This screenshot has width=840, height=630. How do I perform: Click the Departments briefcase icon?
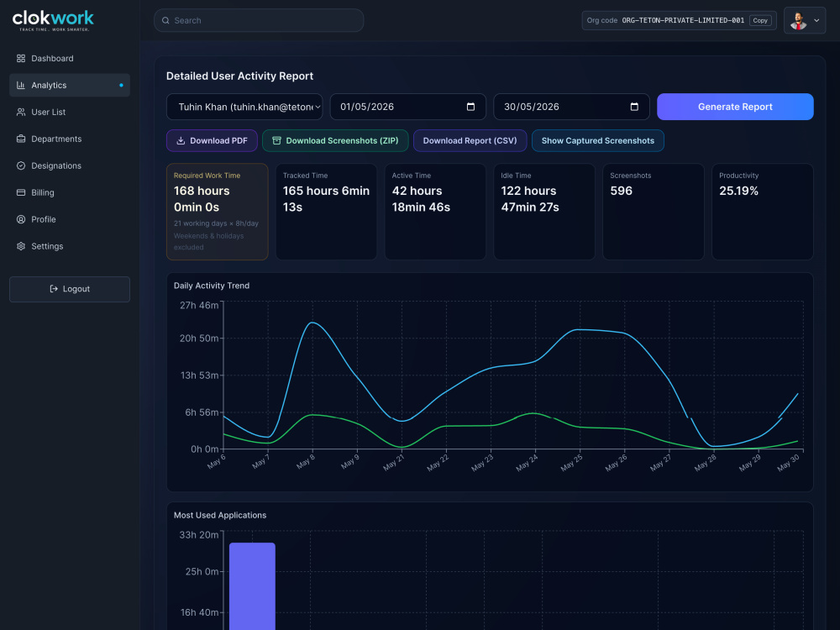[21, 139]
